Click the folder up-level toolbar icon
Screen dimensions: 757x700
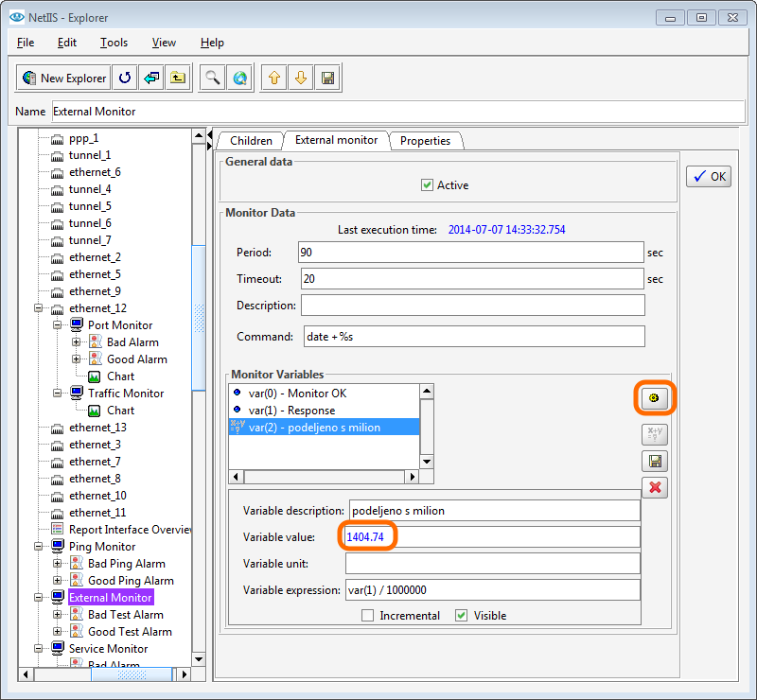point(177,79)
